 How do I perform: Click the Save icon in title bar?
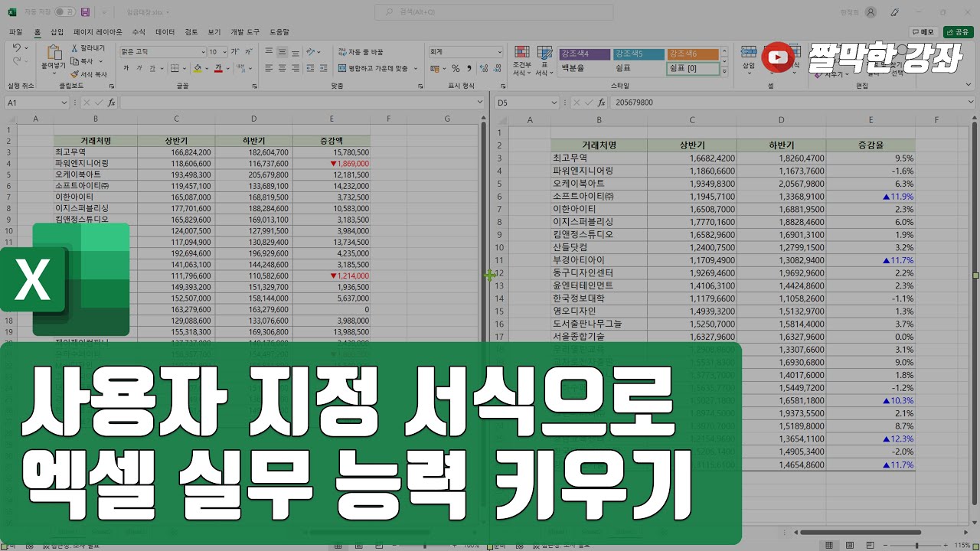coord(85,12)
